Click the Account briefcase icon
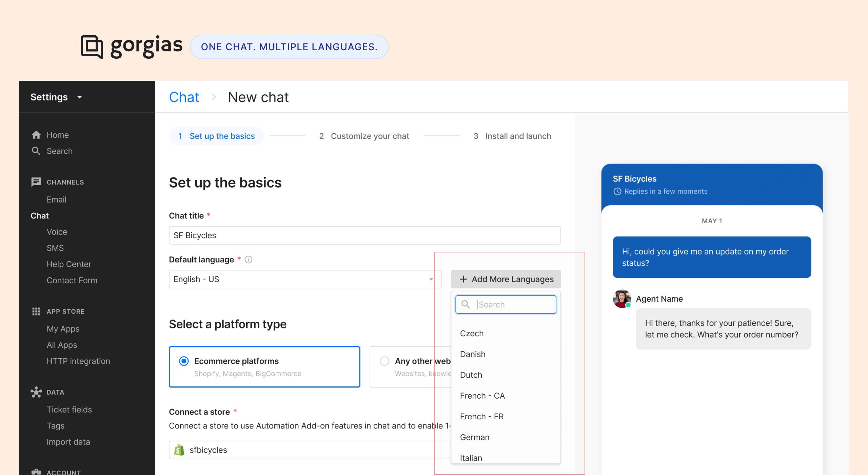The width and height of the screenshot is (868, 475). (x=36, y=472)
